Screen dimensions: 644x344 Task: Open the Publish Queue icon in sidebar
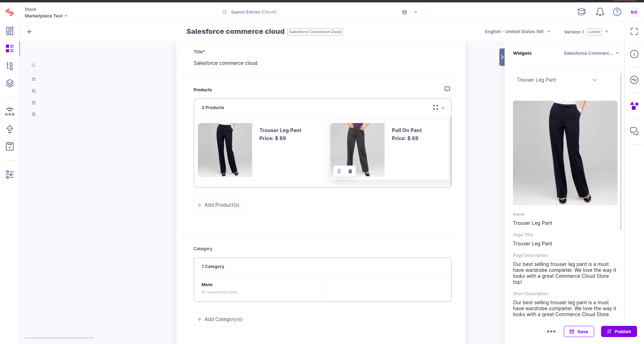tap(10, 112)
